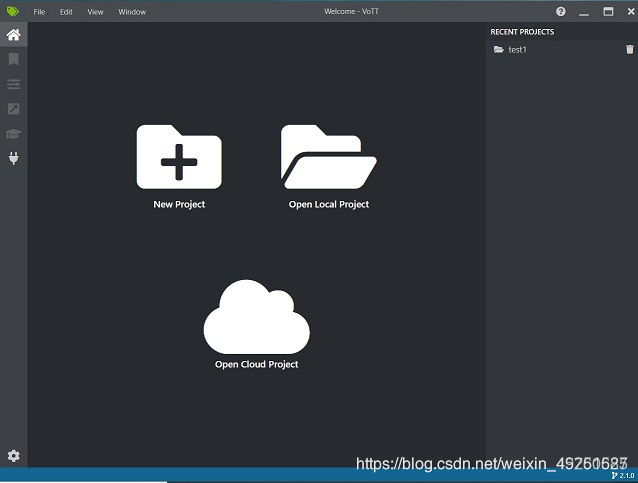Click the RECENT PROJECTS heading

[522, 32]
